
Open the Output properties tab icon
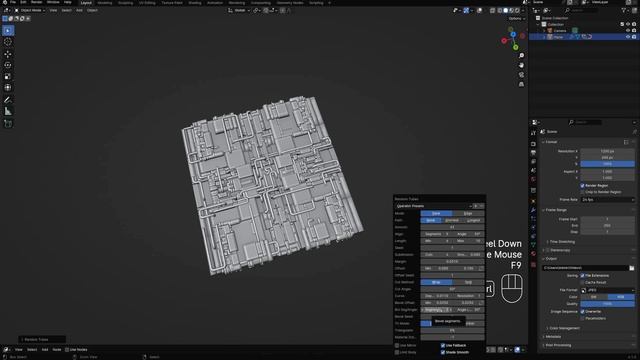click(533, 153)
